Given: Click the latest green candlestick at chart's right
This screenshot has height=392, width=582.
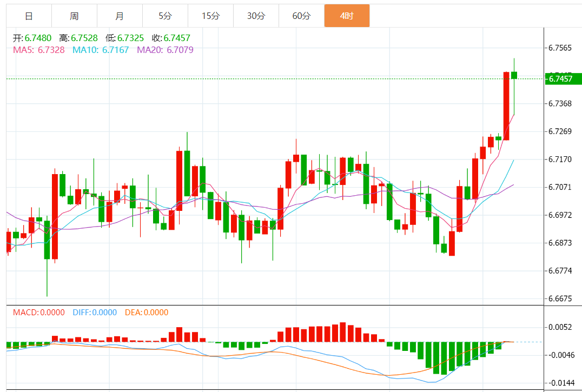Looking at the screenshot, I should 514,75.
